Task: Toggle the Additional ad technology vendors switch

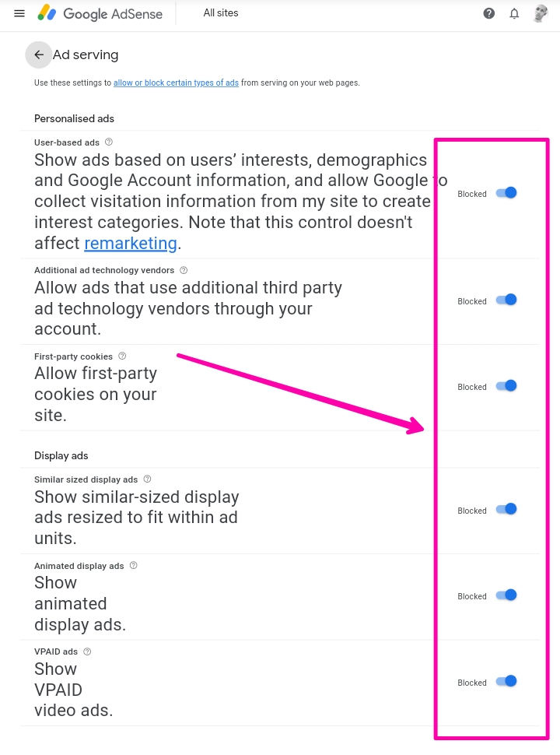Action: click(x=506, y=300)
